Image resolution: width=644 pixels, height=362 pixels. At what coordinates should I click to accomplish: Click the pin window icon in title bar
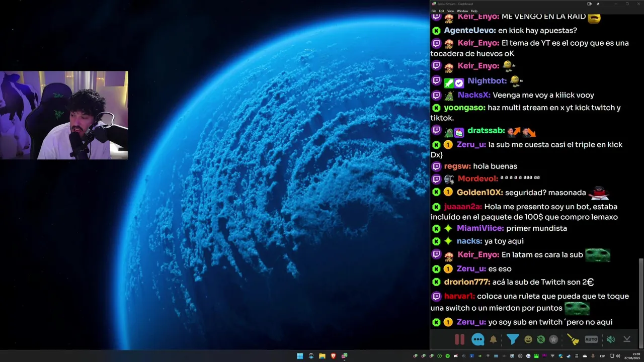click(598, 4)
